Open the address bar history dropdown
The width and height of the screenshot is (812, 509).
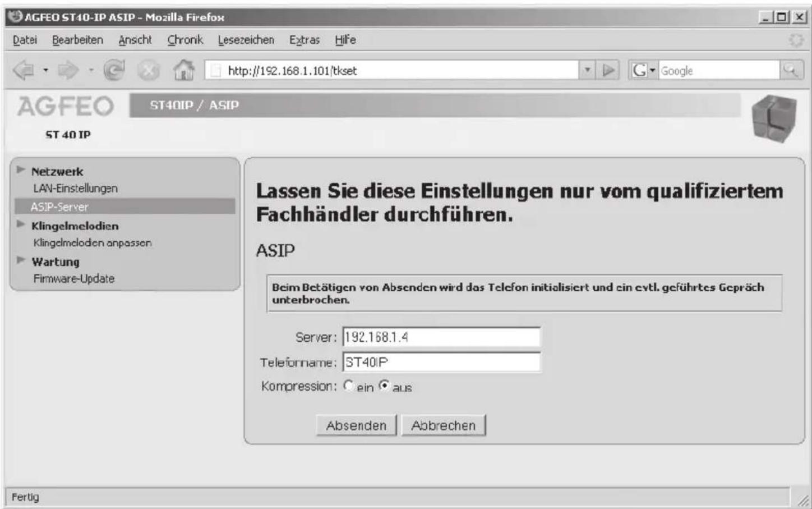[587, 70]
